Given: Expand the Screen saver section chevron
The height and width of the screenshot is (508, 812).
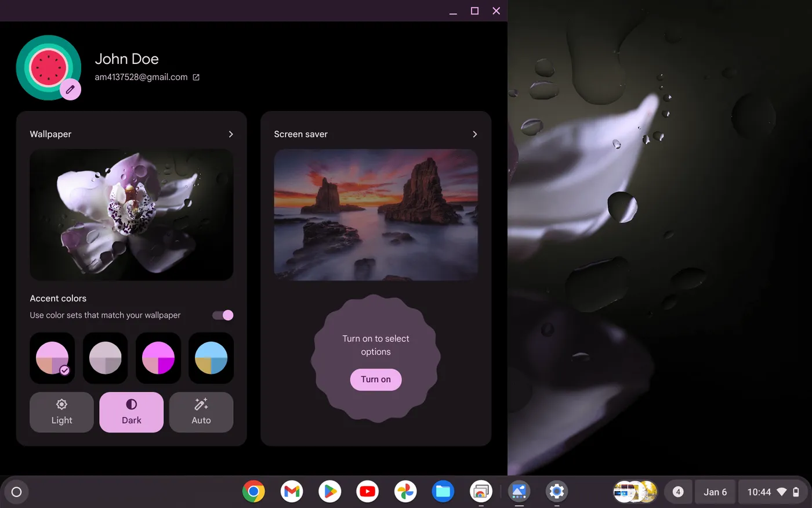Looking at the screenshot, I should click(x=475, y=134).
